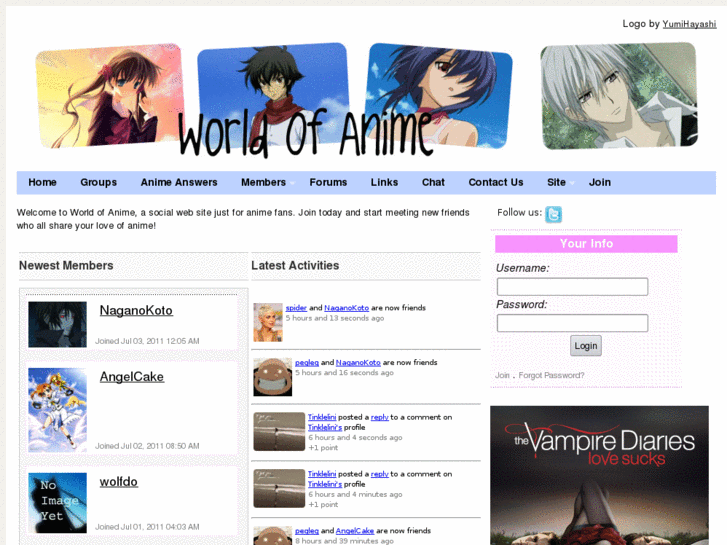
Task: Select 'Joined Jul 03, 2011 12:05 AM' text
Action: point(147,341)
